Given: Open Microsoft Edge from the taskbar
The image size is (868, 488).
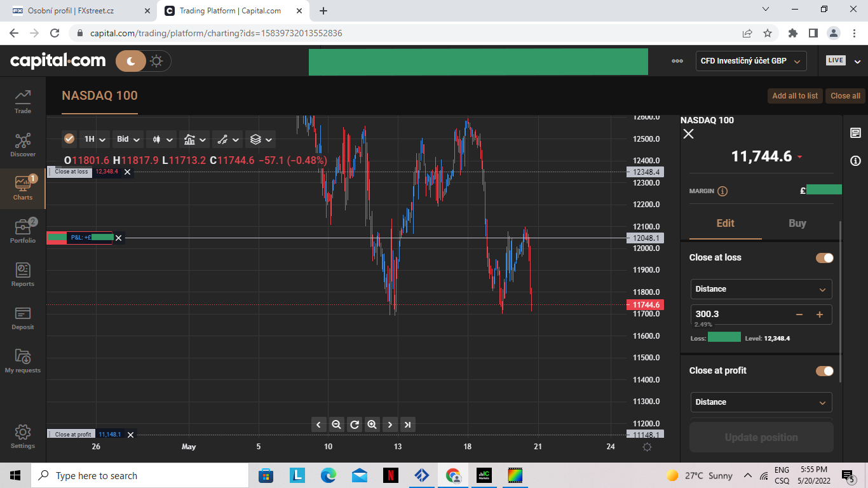Looking at the screenshot, I should 328,475.
